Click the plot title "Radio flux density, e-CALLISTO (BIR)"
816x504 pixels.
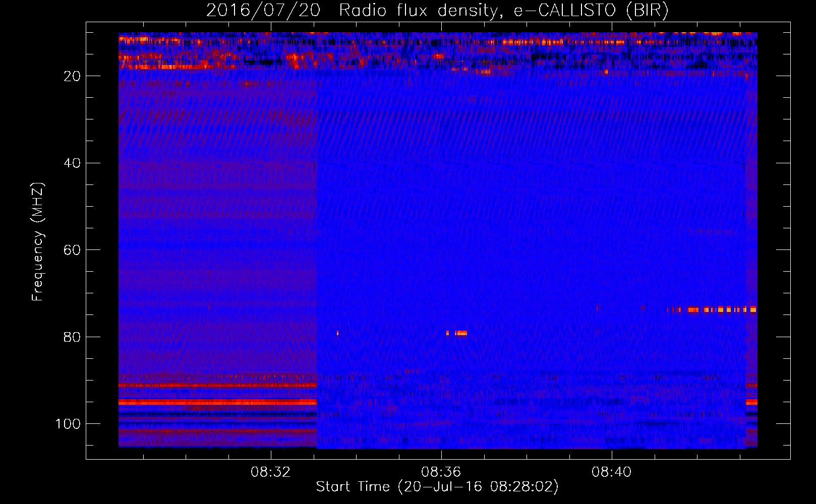coord(503,11)
